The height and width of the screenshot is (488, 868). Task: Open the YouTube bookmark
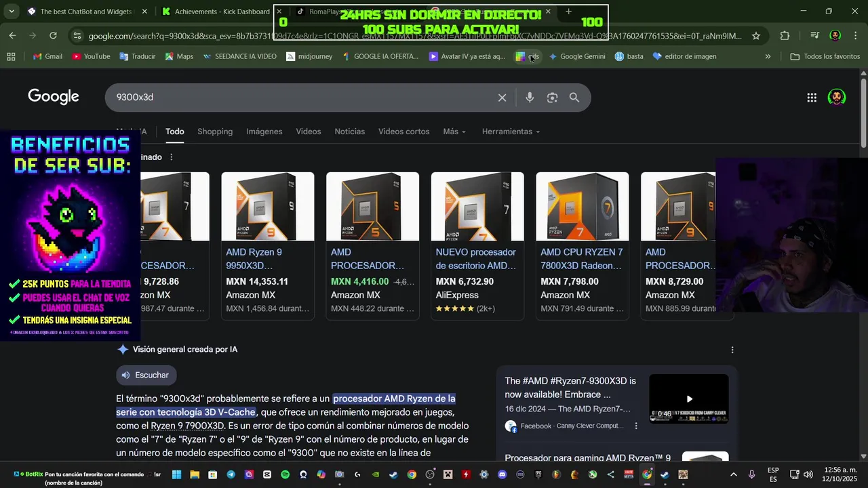[x=91, y=57]
